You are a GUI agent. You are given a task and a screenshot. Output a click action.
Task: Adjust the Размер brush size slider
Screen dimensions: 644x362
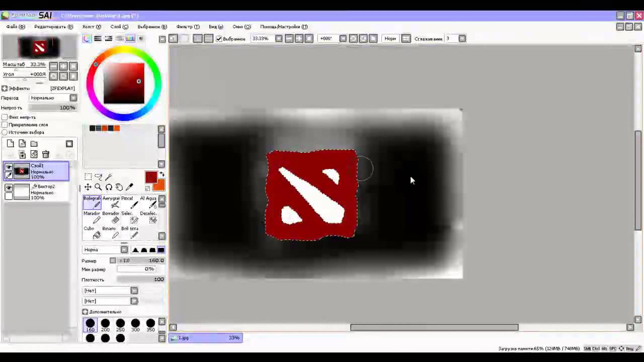coord(141,260)
